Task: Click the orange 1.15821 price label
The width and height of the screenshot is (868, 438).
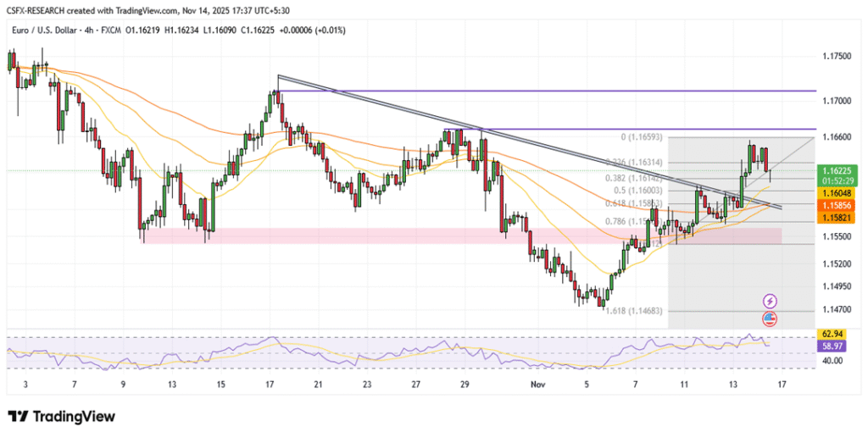Action: pos(837,218)
